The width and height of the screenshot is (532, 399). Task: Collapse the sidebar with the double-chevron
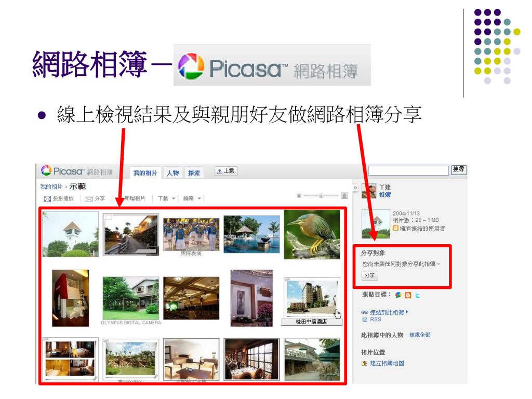tap(355, 187)
